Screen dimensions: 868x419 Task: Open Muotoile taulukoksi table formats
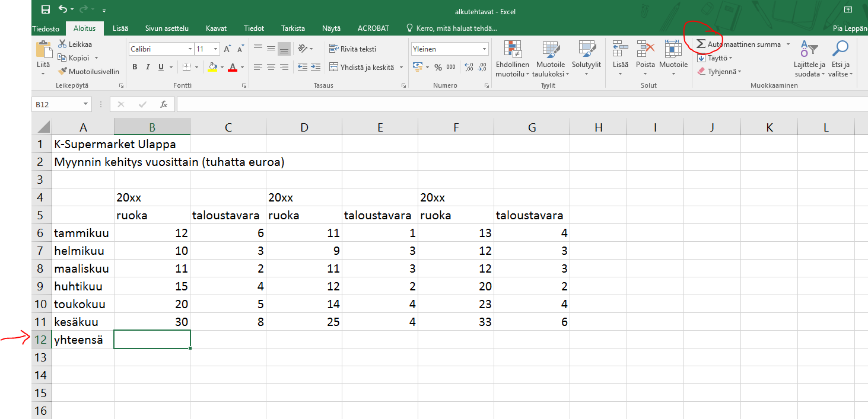550,59
